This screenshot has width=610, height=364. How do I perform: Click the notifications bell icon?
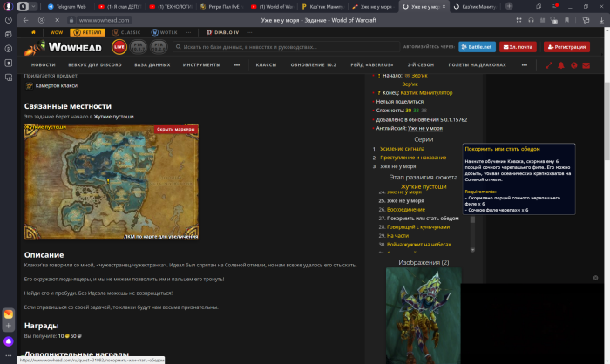point(562,64)
